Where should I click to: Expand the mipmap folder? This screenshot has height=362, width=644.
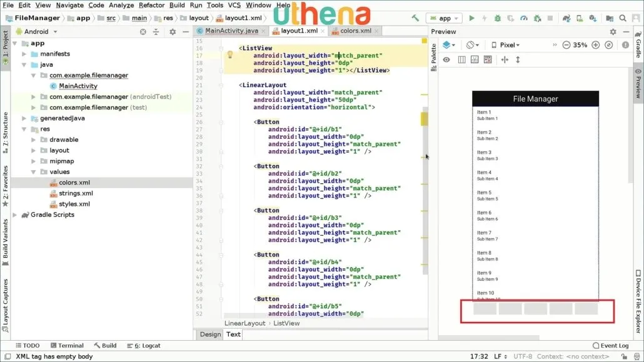pos(34,161)
